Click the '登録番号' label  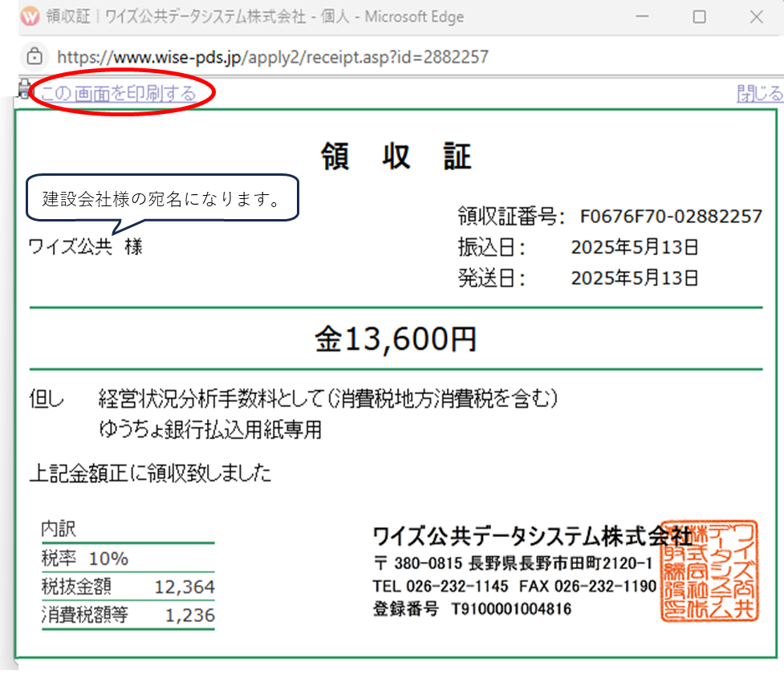click(405, 609)
